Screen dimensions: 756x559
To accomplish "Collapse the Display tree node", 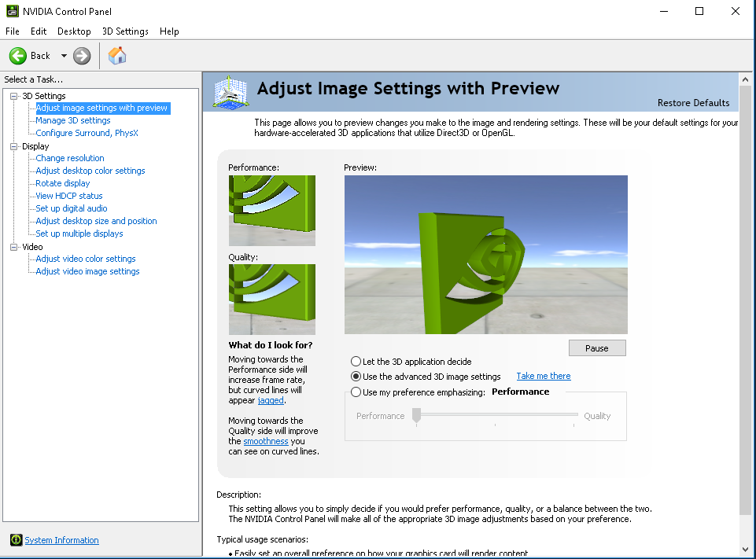I will tap(13, 146).
